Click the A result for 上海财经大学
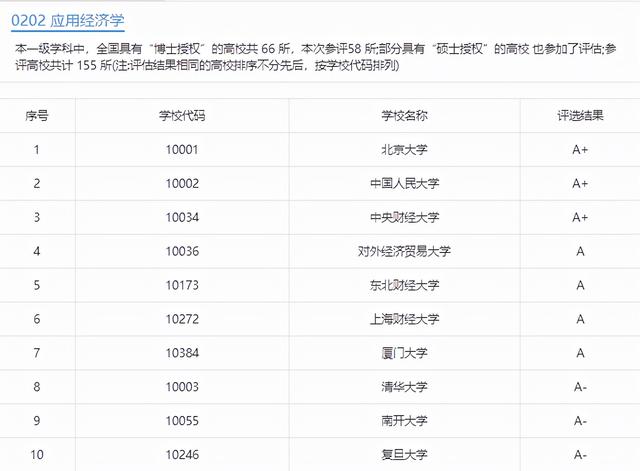Viewport: 640px width, 471px height. 580,319
